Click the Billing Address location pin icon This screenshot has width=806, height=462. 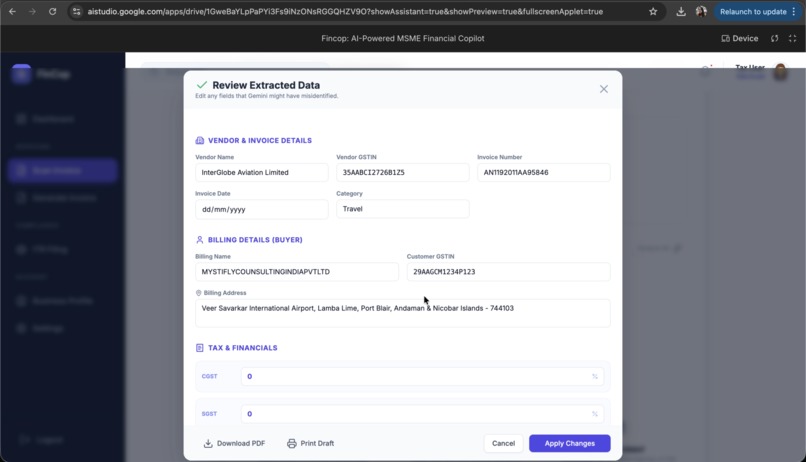click(x=198, y=293)
